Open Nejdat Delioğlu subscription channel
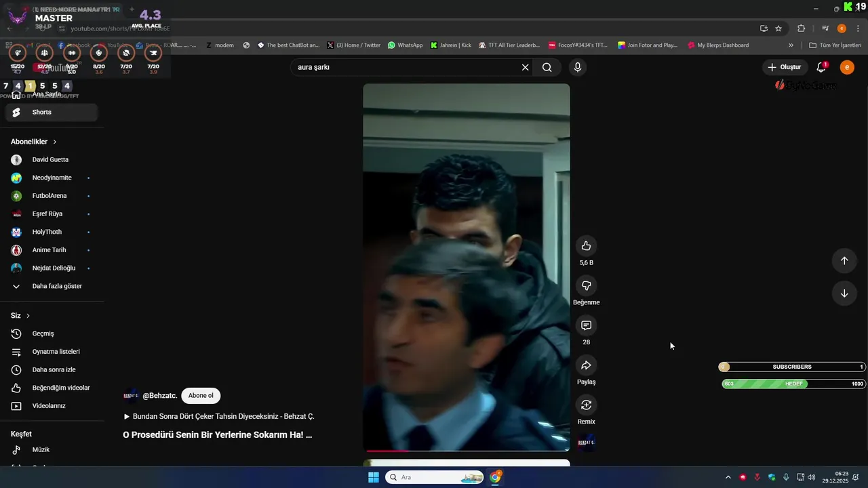 coord(52,268)
